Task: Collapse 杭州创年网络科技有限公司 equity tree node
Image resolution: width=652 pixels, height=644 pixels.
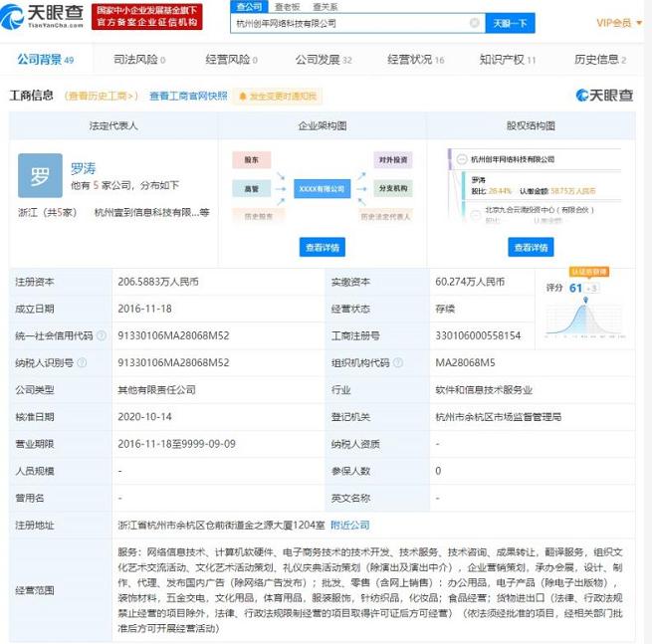Action: coord(461,159)
